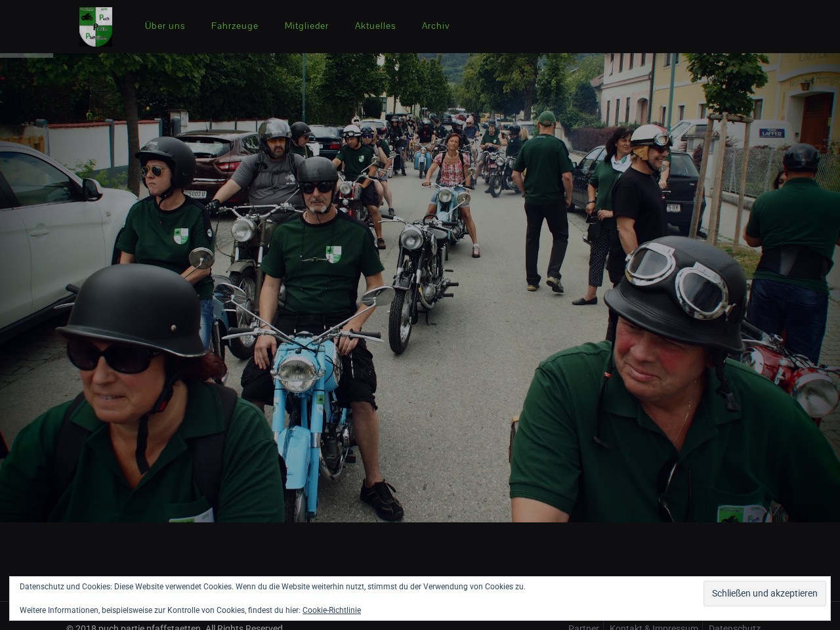The height and width of the screenshot is (630, 840).
Task: Open the Cookie-Richtlinie link
Action: (331, 610)
